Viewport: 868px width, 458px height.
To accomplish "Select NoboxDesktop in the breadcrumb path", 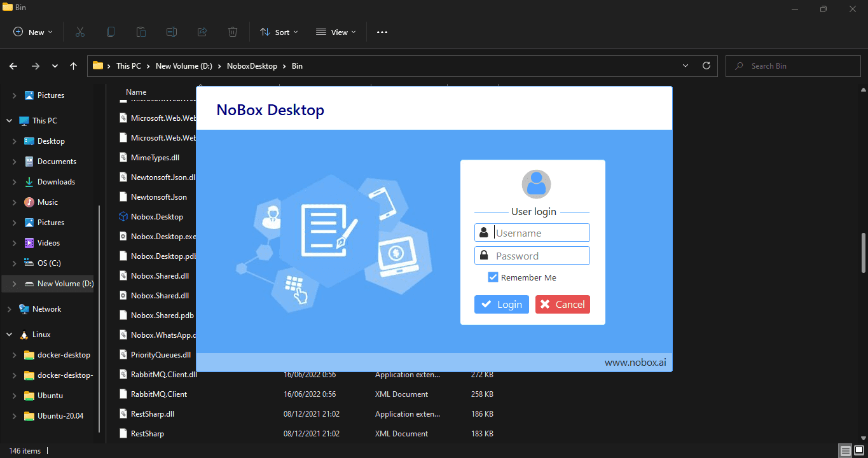I will click(251, 66).
